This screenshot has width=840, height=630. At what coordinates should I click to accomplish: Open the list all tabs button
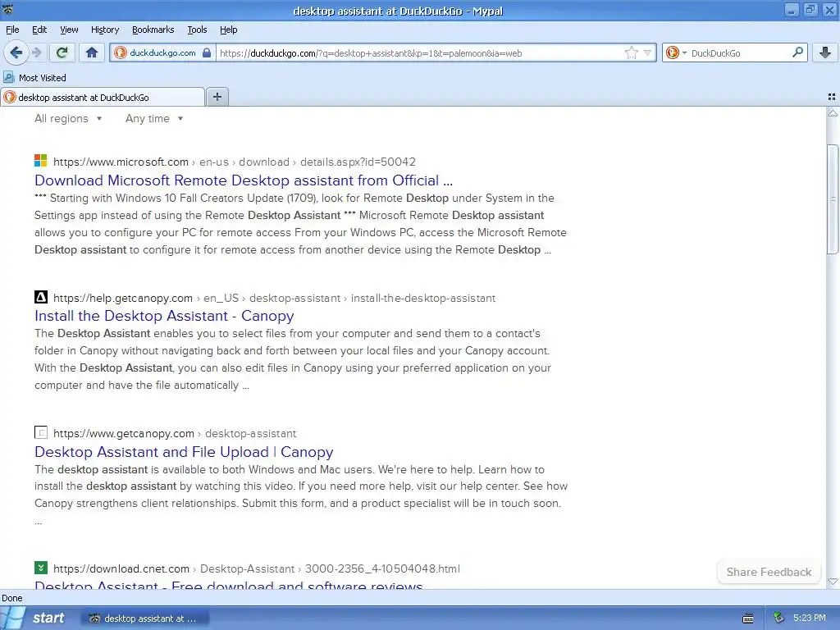pyautogui.click(x=832, y=97)
